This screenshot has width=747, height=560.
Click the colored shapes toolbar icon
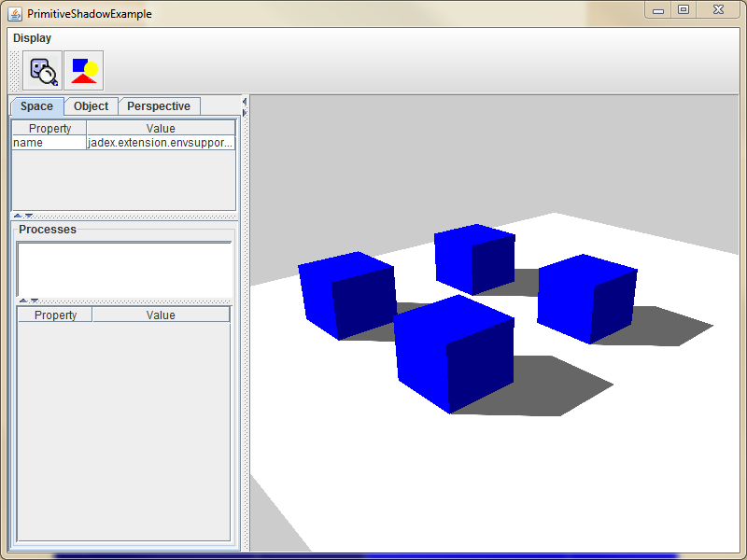pos(84,70)
